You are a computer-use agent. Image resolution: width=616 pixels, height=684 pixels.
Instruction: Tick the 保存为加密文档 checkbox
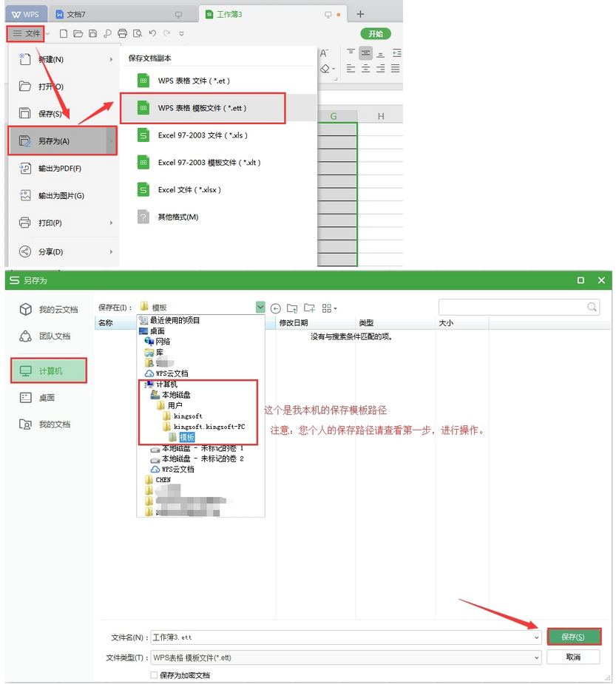tap(154, 675)
